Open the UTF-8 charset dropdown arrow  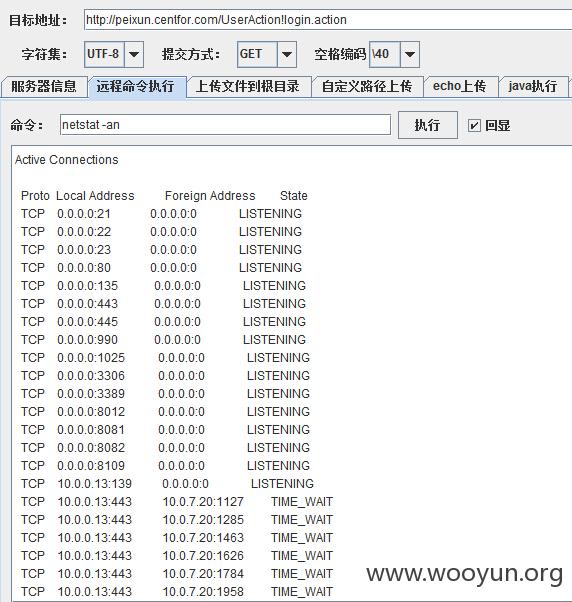[x=134, y=55]
